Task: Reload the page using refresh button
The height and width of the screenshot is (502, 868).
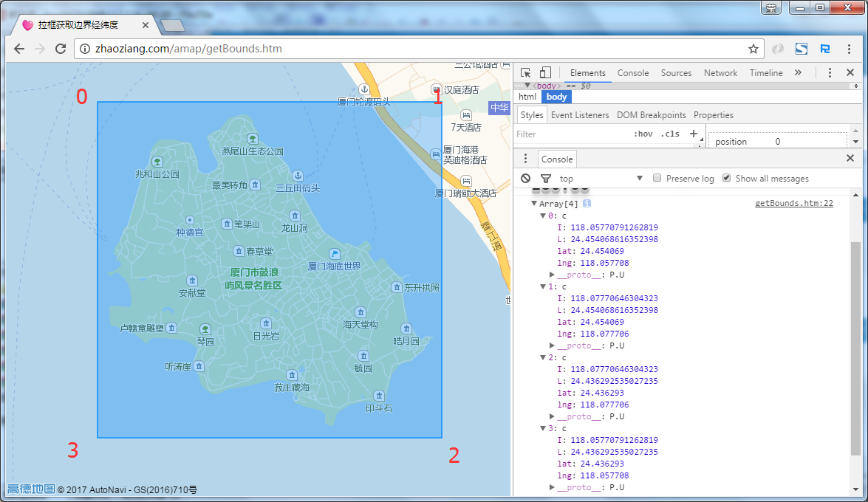Action: click(x=61, y=49)
